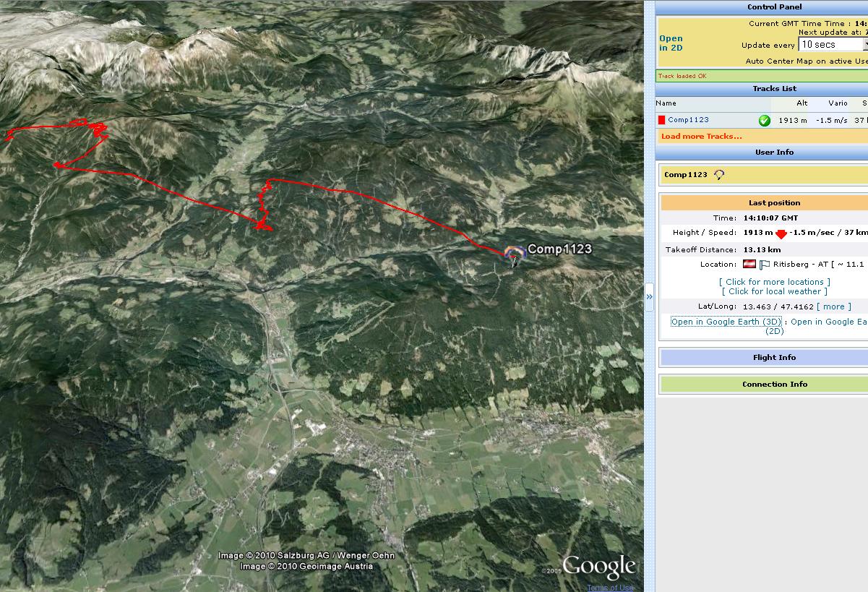
Task: Click Load more Tracks link
Action: click(x=701, y=137)
